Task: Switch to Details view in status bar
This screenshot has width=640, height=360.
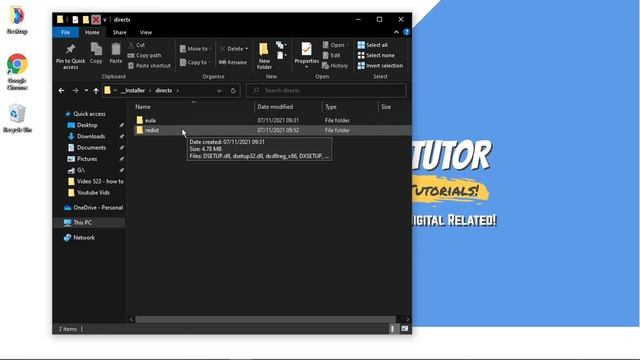Action: tap(393, 329)
